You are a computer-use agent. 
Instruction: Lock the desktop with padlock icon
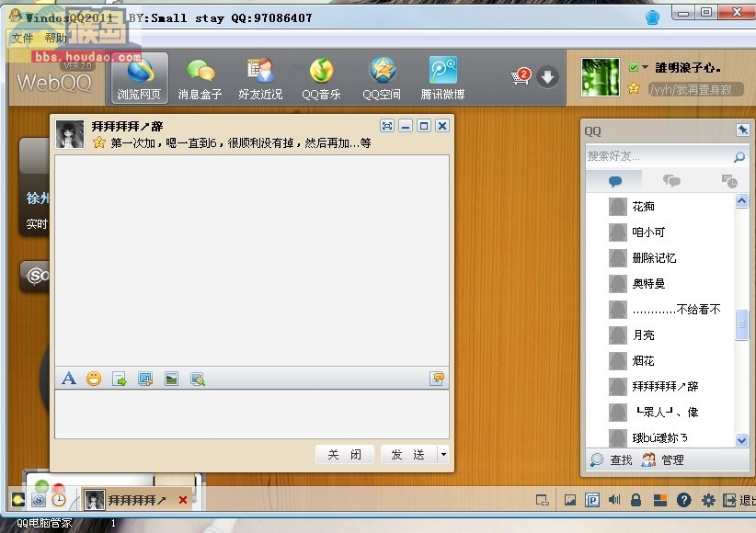tap(636, 500)
